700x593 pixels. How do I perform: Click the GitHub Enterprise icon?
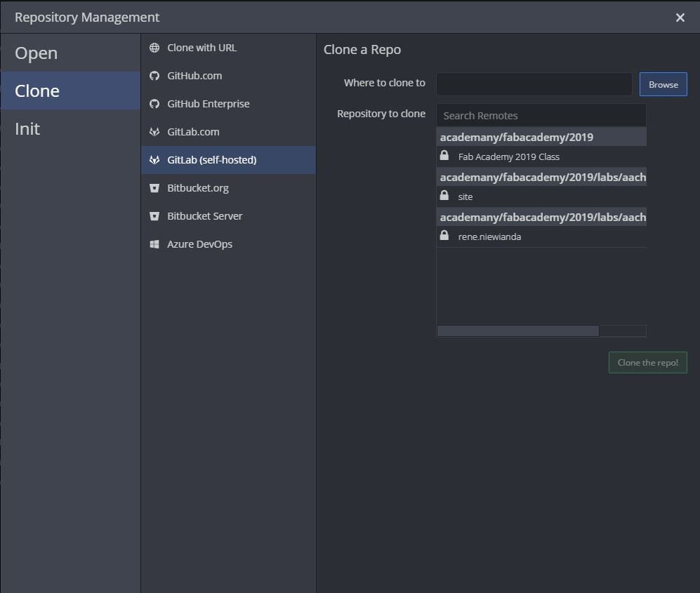coord(154,104)
